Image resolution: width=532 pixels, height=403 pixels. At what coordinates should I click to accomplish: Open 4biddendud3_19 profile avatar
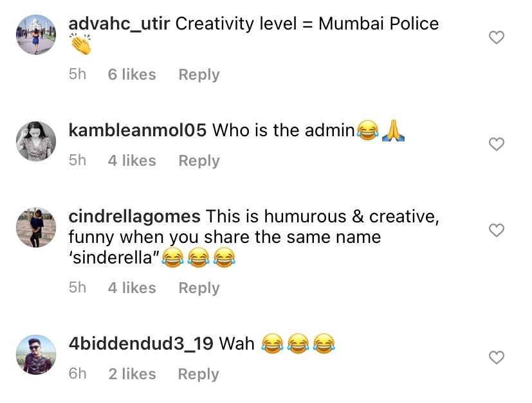coord(36,355)
